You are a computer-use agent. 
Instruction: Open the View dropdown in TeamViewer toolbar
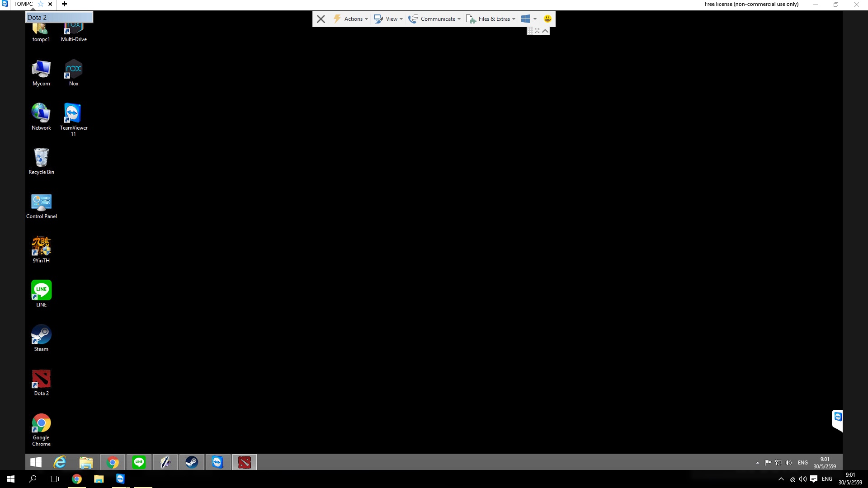point(388,19)
